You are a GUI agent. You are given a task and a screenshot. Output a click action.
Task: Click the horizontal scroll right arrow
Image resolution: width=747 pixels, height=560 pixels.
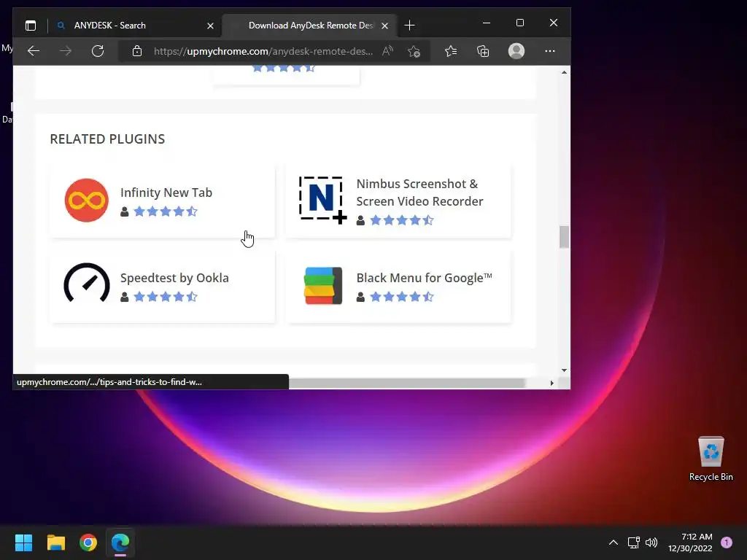click(x=552, y=383)
